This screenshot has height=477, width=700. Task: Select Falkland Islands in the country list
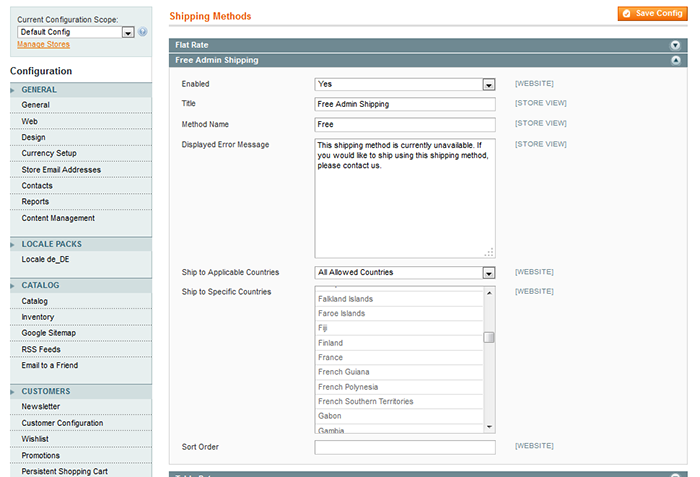[x=399, y=299]
